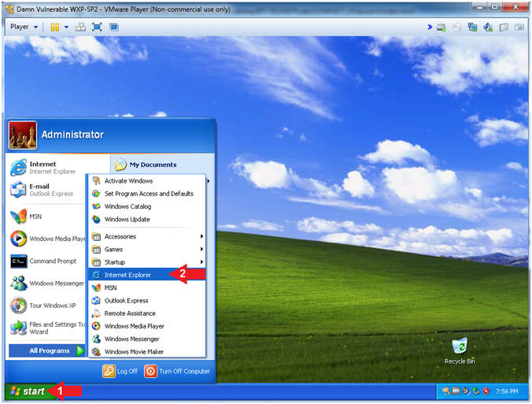The width and height of the screenshot is (532, 404).
Task: Open the Player menu in VMware toolbar
Action: point(24,27)
